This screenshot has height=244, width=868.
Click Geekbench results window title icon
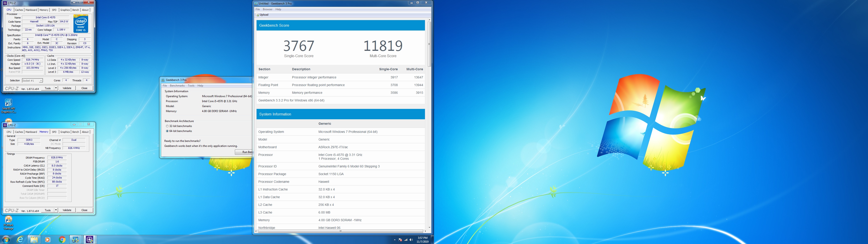point(256,3)
